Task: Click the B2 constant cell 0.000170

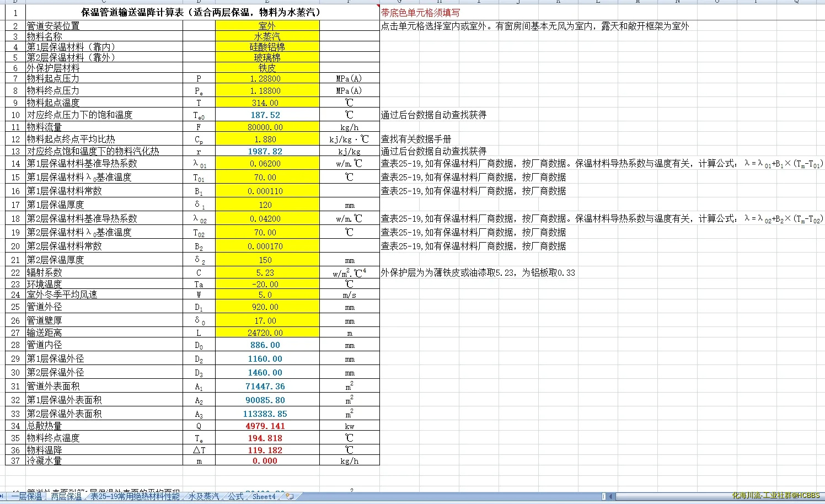Action: point(267,246)
